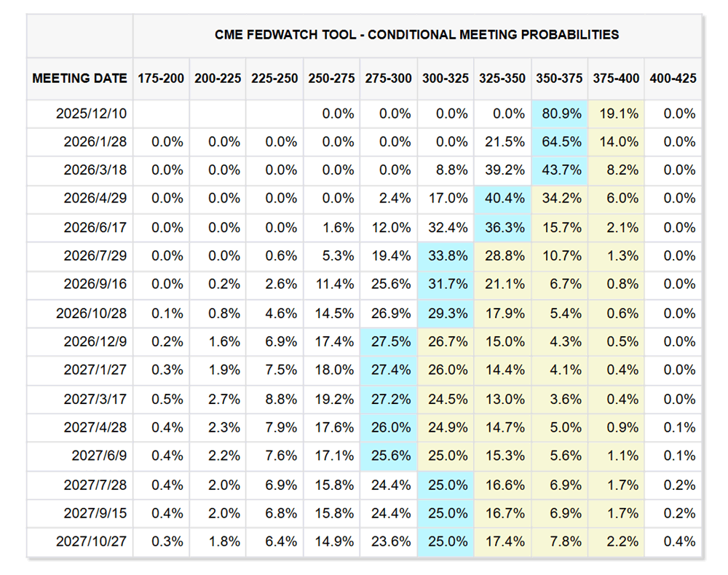Click the highlighted 80.9% probability cell
This screenshot has height=575, width=728.
(559, 114)
